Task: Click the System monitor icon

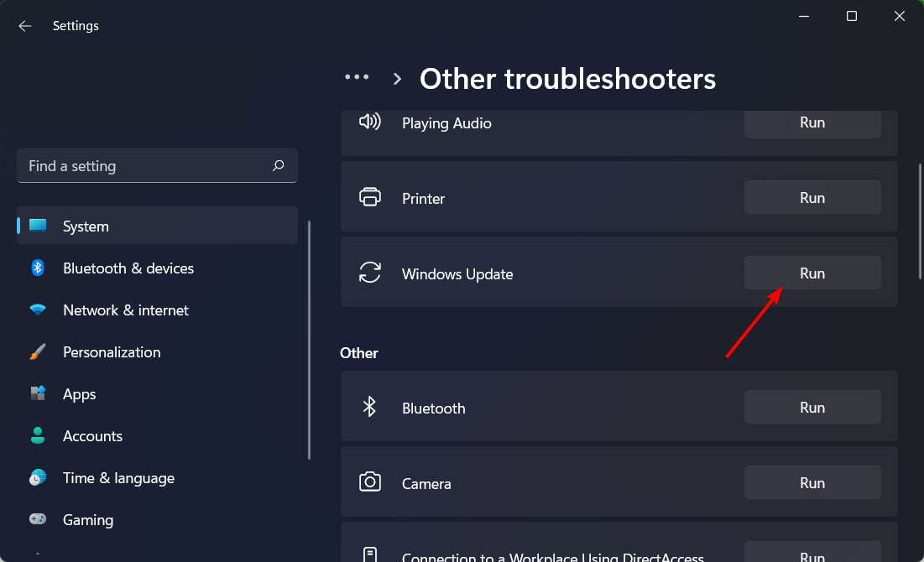Action: click(38, 226)
